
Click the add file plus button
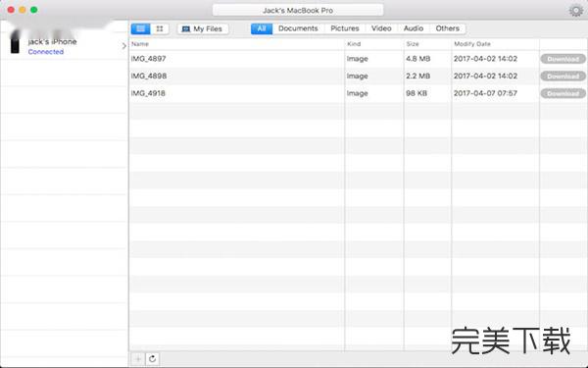[x=138, y=359]
